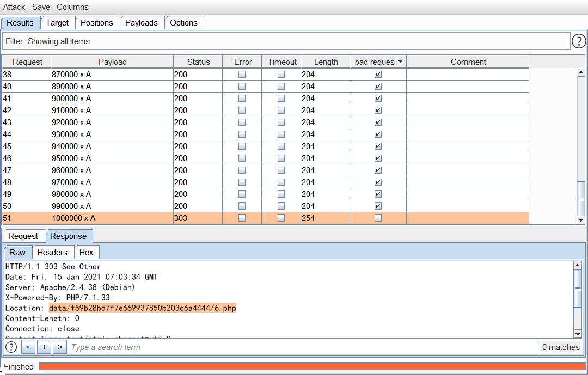Click the X-Powered-By: PHP/7.1.33 line
The height and width of the screenshot is (375, 588).
click(x=57, y=298)
